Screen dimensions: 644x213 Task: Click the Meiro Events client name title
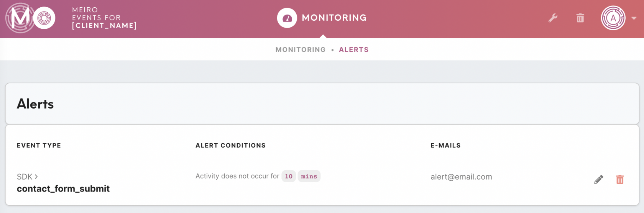point(104,18)
